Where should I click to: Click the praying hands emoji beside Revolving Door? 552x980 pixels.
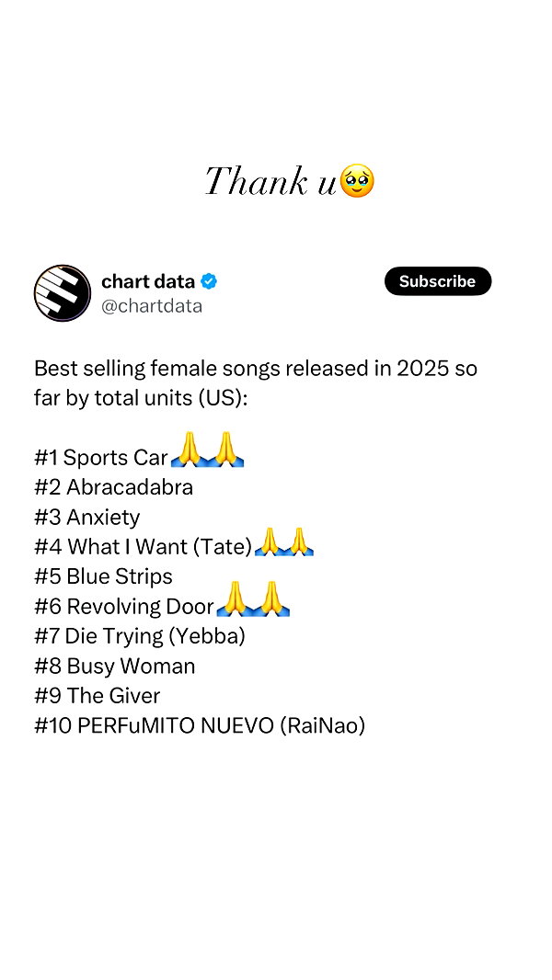(x=253, y=599)
